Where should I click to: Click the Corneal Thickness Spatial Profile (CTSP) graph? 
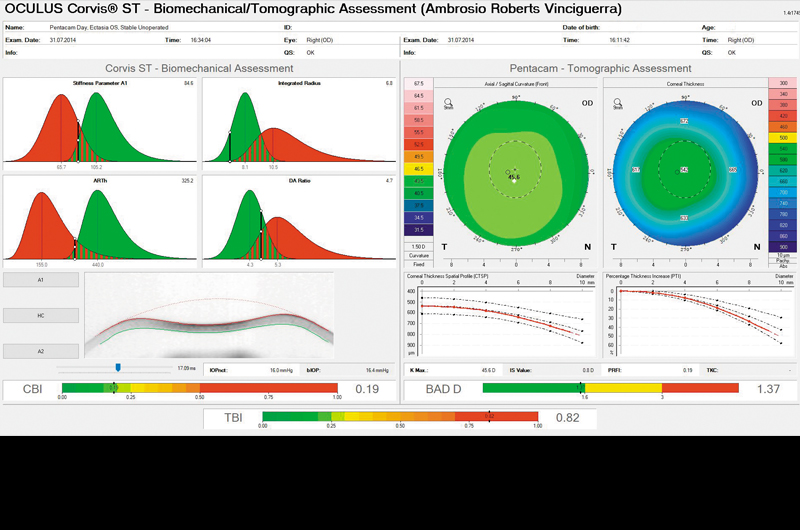pos(500,315)
